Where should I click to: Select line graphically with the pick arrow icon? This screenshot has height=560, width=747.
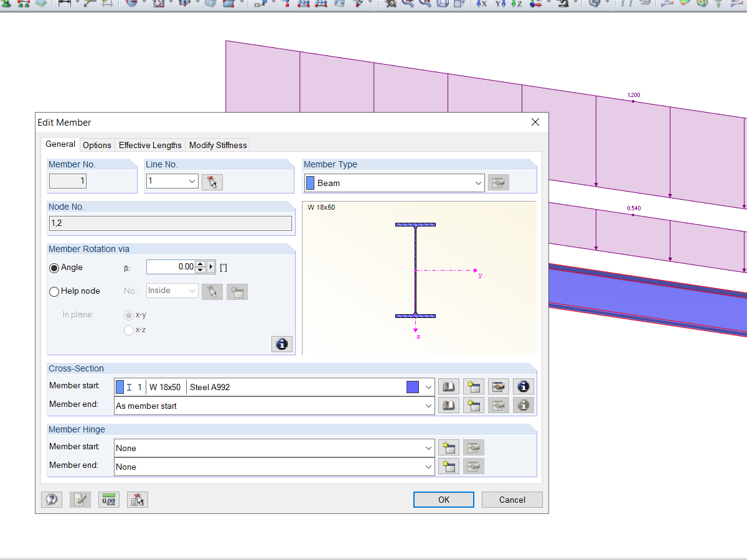pyautogui.click(x=212, y=182)
